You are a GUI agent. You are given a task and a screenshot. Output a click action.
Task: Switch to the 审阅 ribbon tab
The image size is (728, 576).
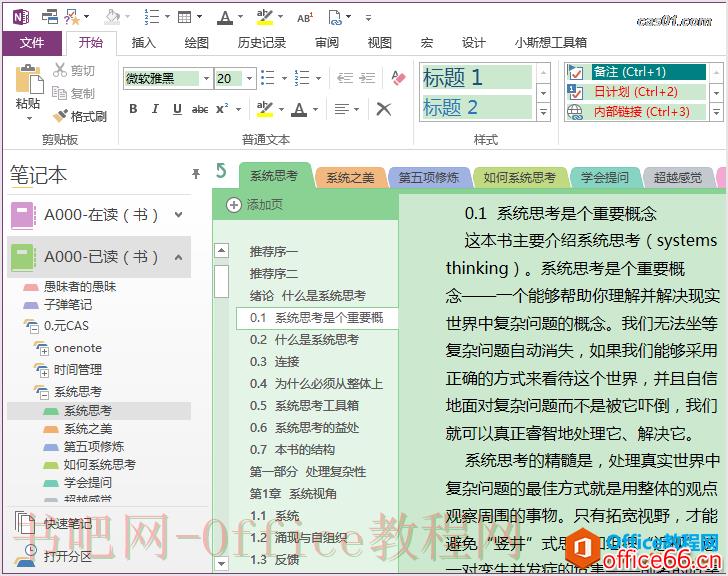327,43
